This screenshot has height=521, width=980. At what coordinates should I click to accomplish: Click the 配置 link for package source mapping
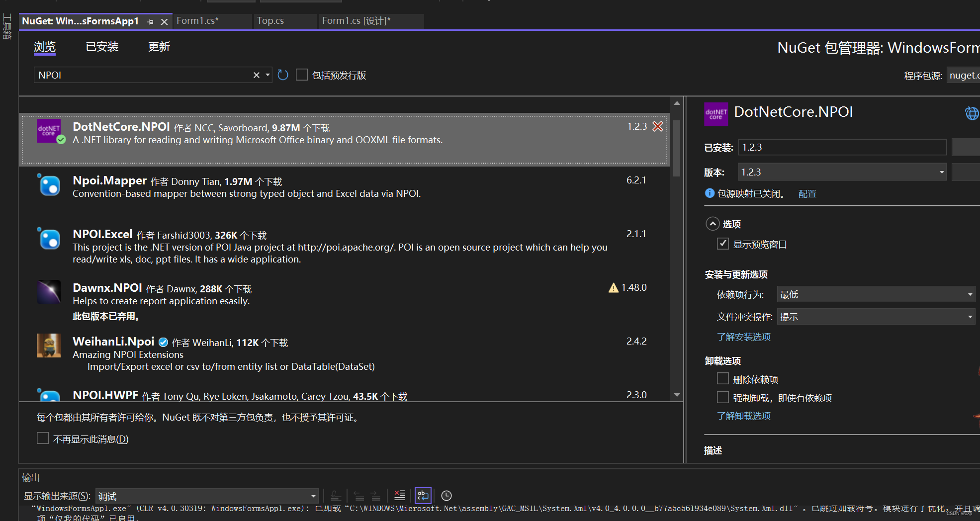807,193
